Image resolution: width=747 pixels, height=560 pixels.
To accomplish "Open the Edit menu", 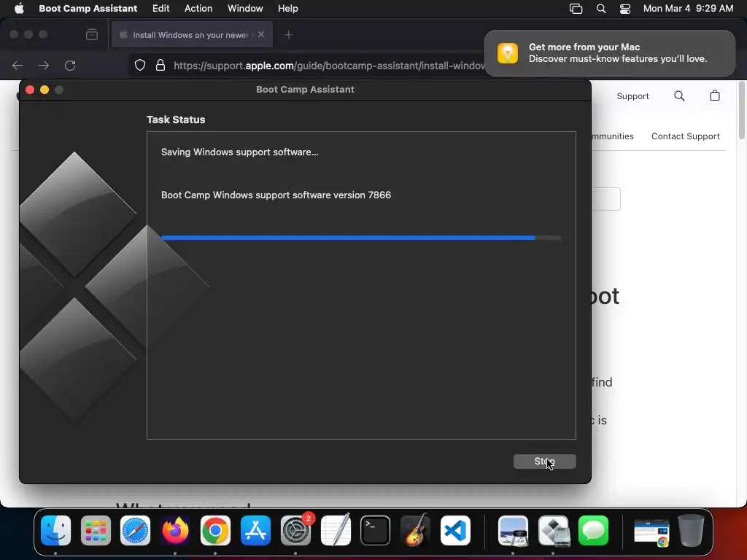I will (x=160, y=9).
